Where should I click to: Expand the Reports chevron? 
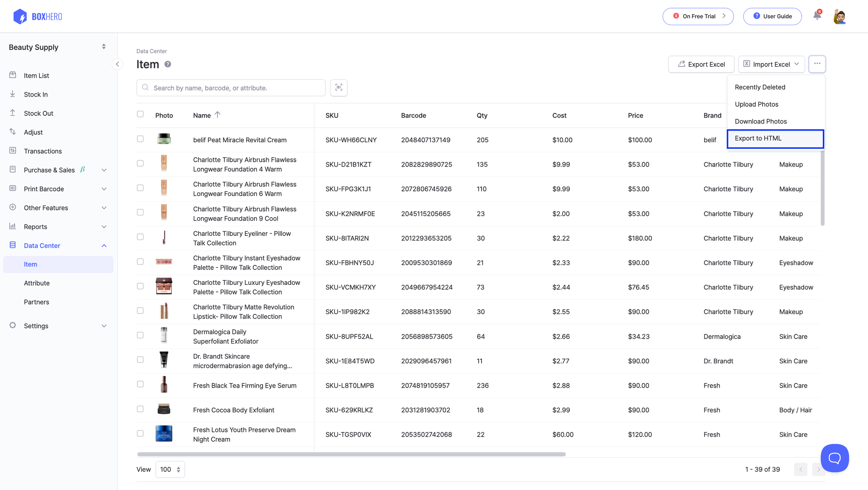pyautogui.click(x=104, y=227)
